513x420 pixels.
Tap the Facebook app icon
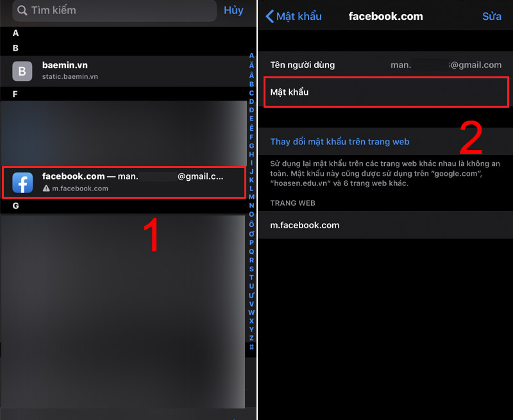[22, 183]
